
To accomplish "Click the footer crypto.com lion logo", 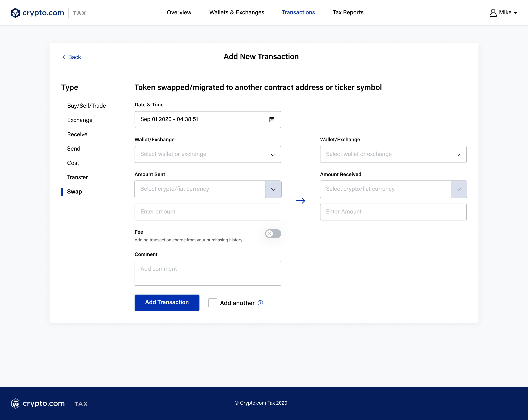I will point(16,403).
